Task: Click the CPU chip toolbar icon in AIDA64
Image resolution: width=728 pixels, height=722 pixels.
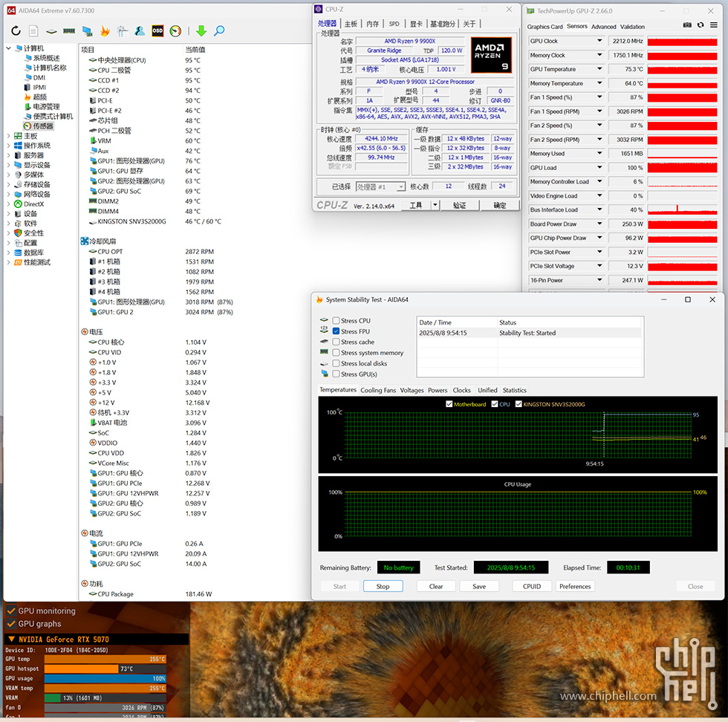Action: pyautogui.click(x=51, y=31)
